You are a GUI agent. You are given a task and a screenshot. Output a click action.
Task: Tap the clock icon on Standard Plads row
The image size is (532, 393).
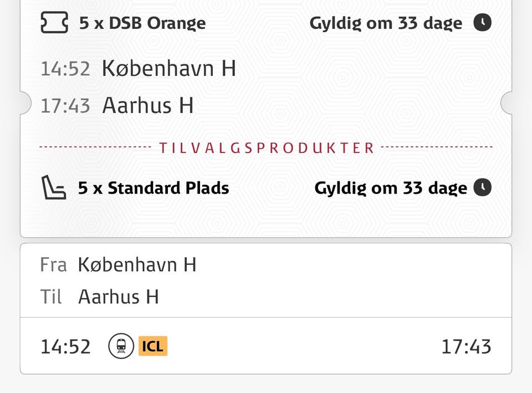pyautogui.click(x=482, y=188)
